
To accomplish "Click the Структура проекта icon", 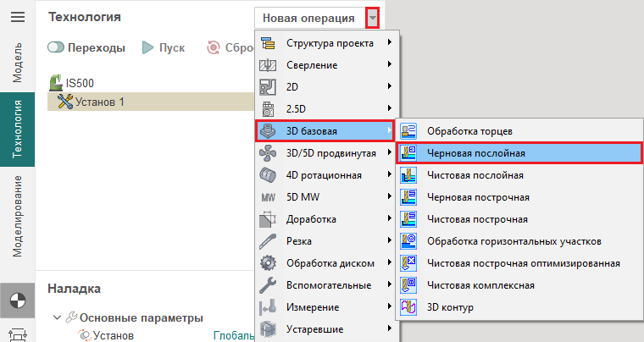I will pyautogui.click(x=269, y=43).
